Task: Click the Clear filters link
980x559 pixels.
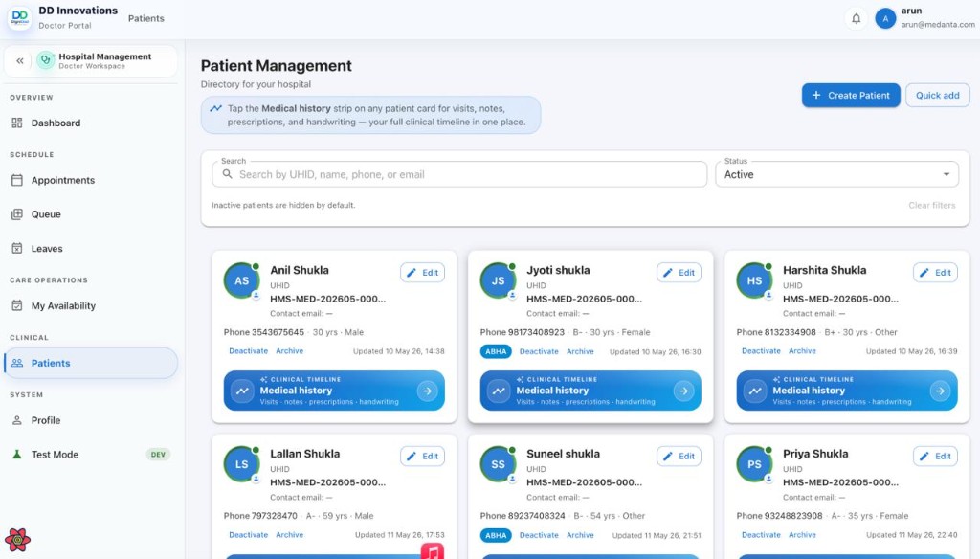Action: tap(932, 205)
